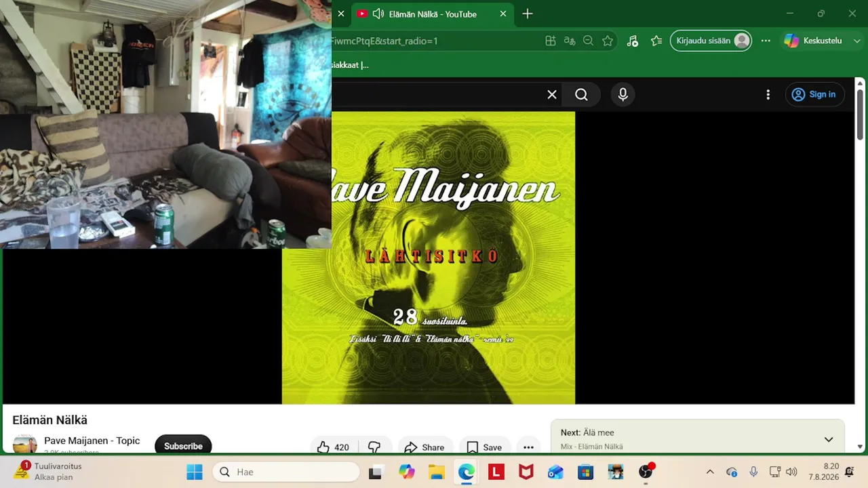Viewport: 868px width, 488px height.
Task: Open the Keskustelu Copilot button
Action: [812, 41]
